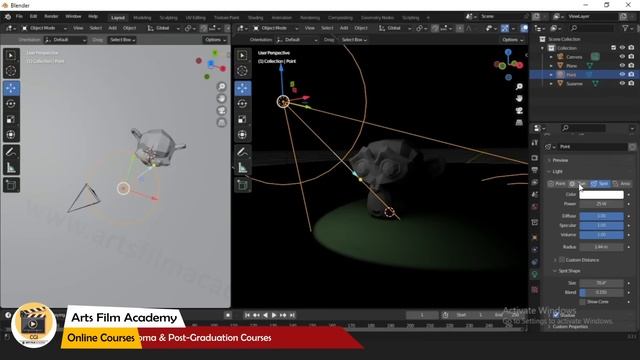Select the Transform tool in right viewport

(242, 135)
